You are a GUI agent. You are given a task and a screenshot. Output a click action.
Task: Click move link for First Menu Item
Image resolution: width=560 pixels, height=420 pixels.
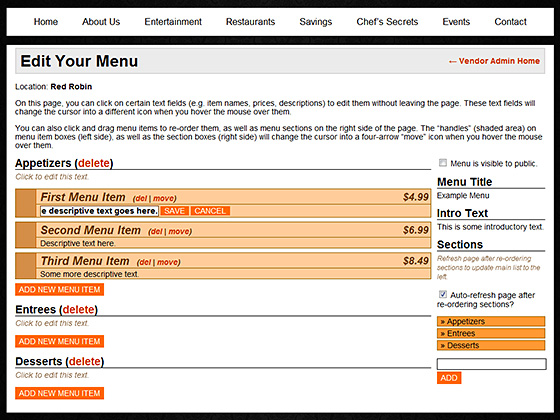pyautogui.click(x=164, y=199)
